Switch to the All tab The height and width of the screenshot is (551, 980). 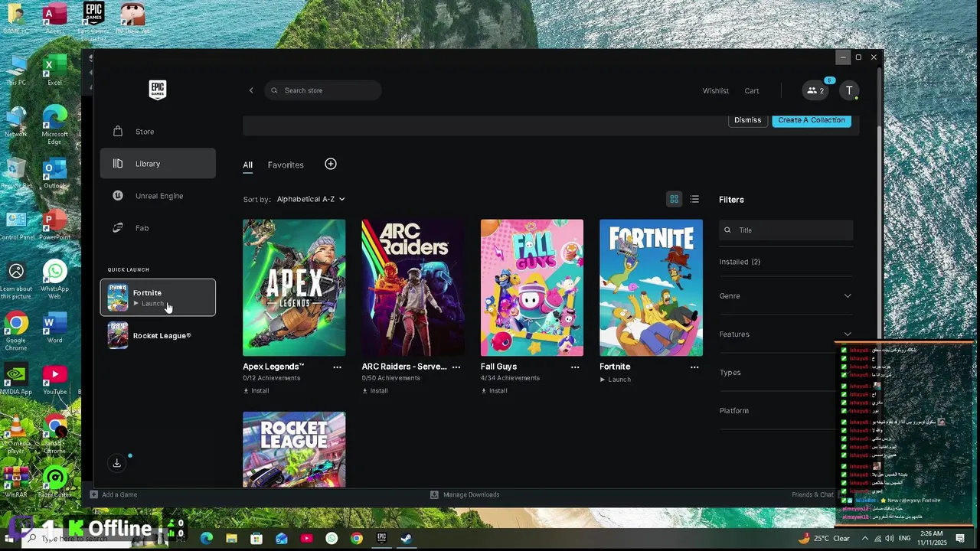click(x=247, y=165)
